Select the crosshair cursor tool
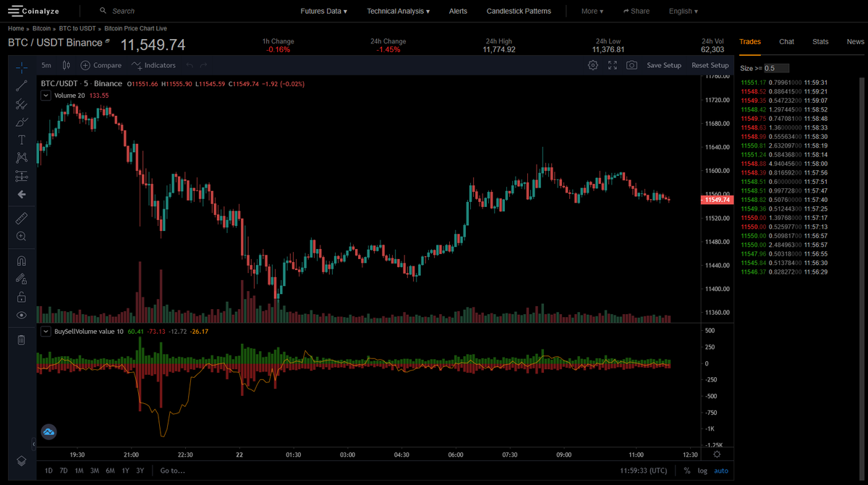Screen dimensions: 868x485 tap(22, 67)
